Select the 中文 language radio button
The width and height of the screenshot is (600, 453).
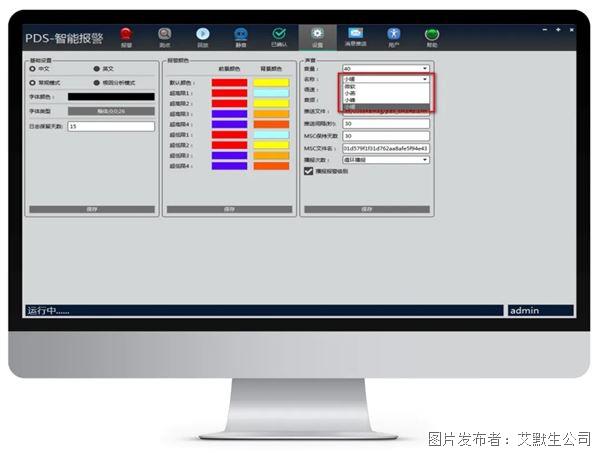click(x=32, y=69)
